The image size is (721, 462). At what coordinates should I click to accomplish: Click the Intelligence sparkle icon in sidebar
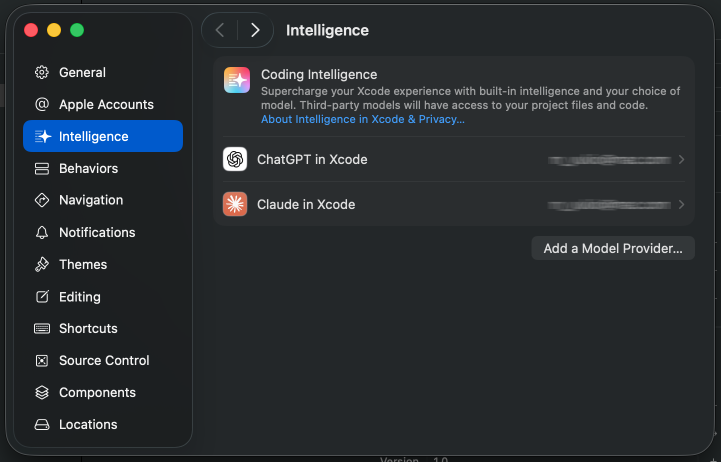click(43, 136)
